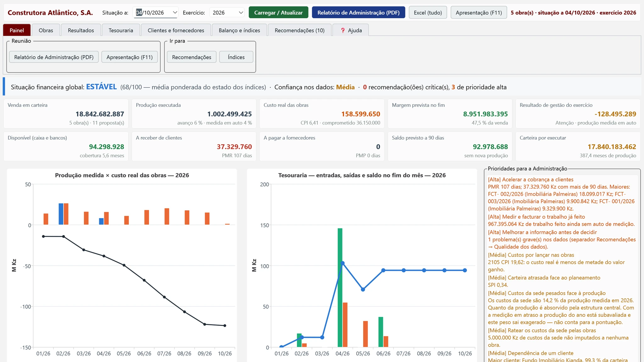This screenshot has width=644, height=362.
Task: Click Margem prevista no fim value 8.951.983.395
Action: [x=485, y=114]
